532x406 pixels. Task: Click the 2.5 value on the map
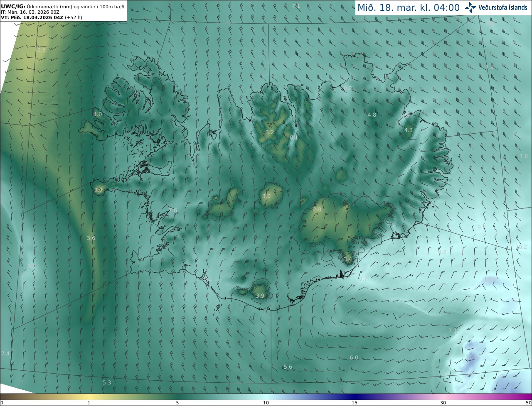pos(42,50)
